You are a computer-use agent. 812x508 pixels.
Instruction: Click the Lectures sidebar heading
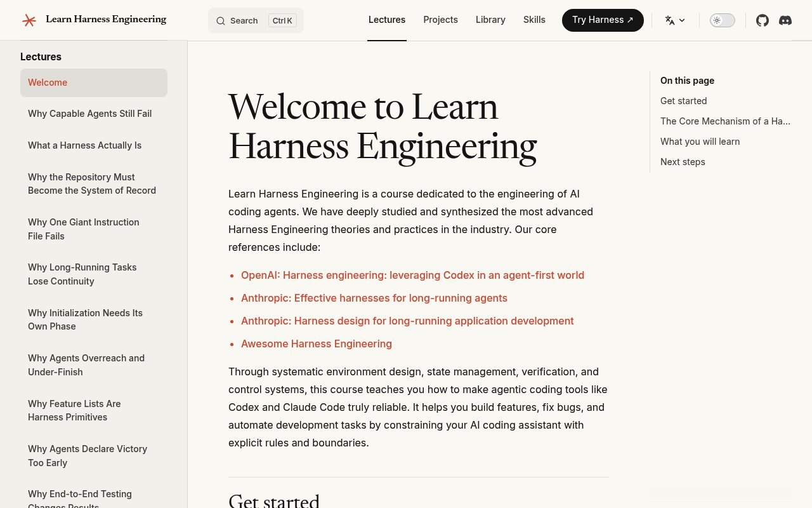pyautogui.click(x=41, y=57)
